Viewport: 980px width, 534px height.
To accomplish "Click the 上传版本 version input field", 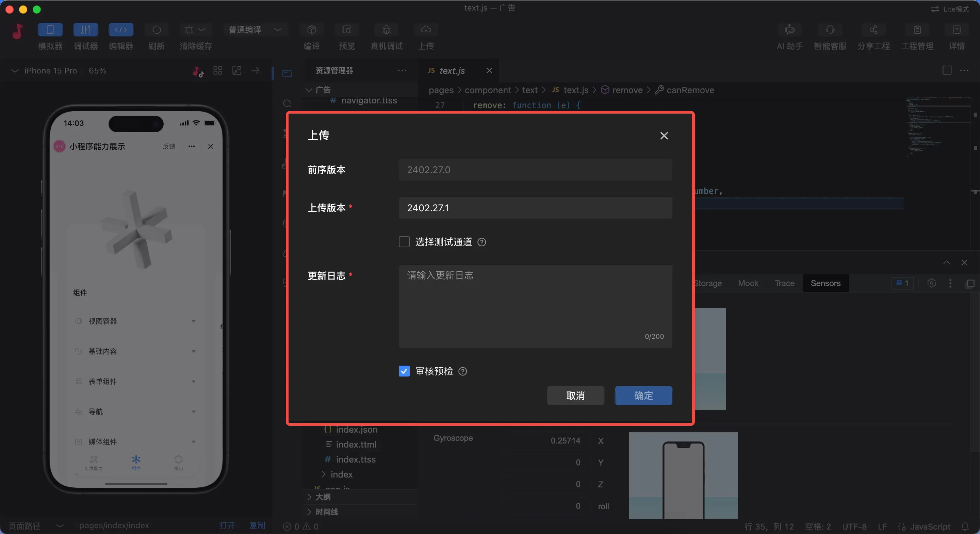I will [x=535, y=208].
